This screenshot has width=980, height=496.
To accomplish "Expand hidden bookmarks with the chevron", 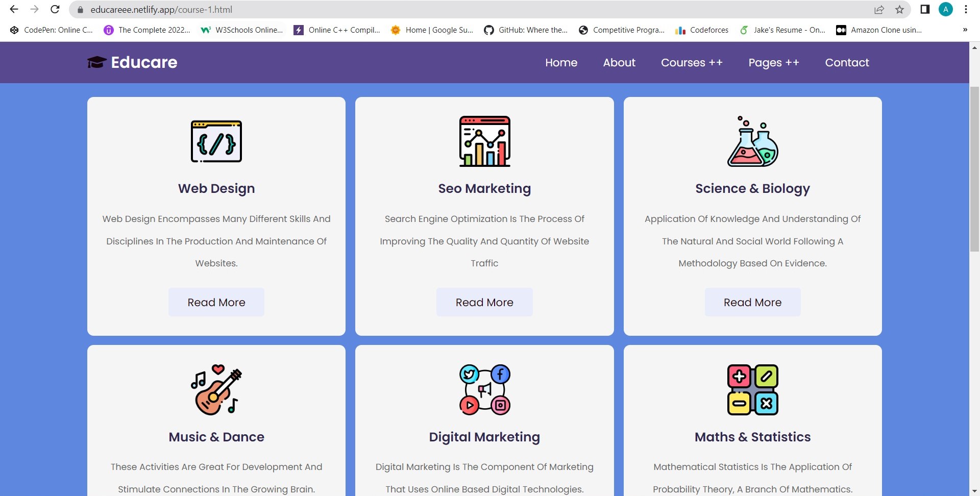I will (x=965, y=30).
